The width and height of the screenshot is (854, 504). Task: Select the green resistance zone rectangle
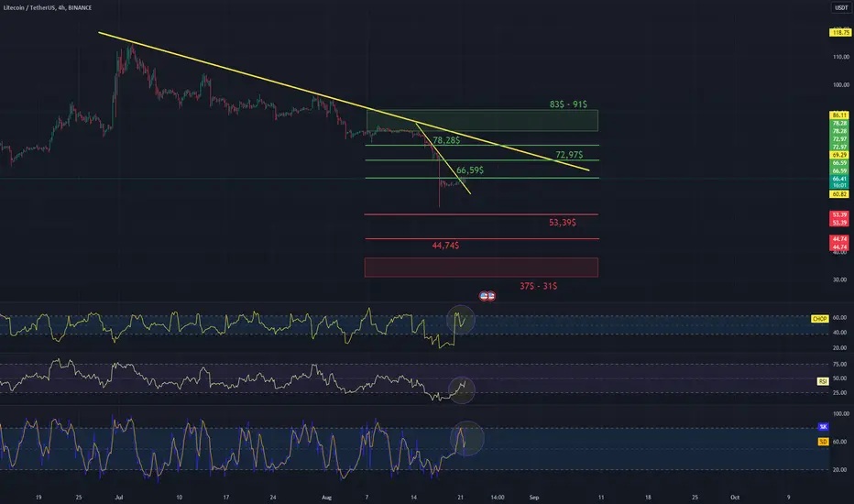pyautogui.click(x=482, y=120)
